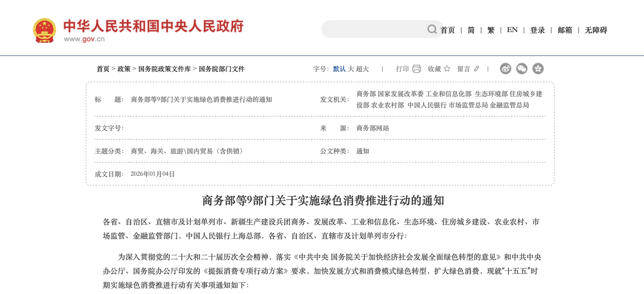
Task: Share to Qzone with the star icon
Action: pos(538,69)
